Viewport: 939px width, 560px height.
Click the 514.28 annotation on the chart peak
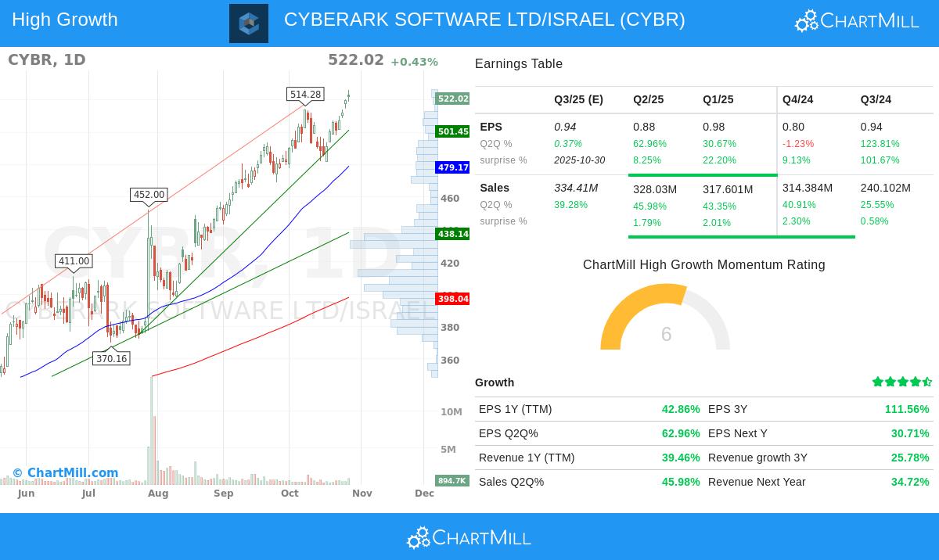click(305, 94)
